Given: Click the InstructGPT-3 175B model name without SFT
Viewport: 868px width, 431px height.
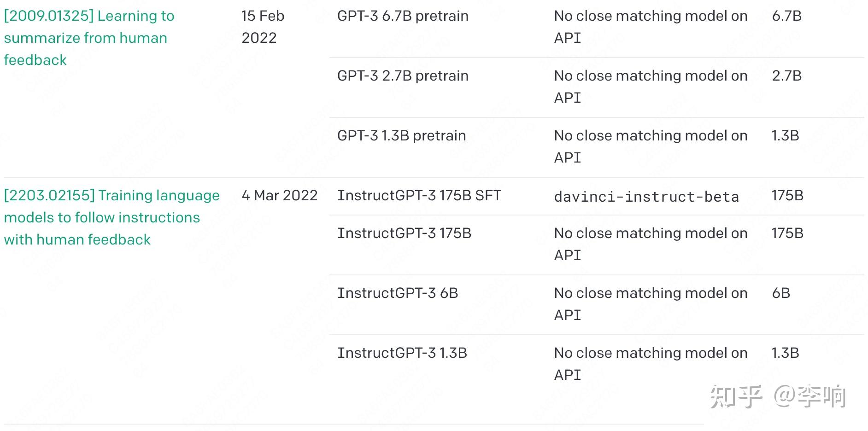Looking at the screenshot, I should tap(404, 233).
